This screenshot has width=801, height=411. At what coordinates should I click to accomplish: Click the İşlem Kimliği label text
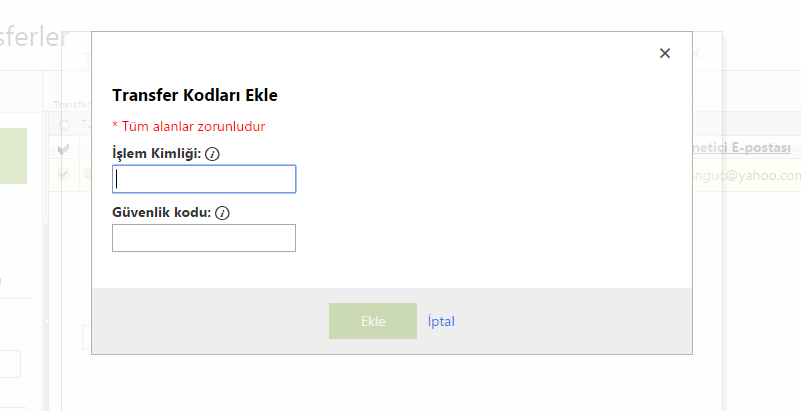[157, 154]
